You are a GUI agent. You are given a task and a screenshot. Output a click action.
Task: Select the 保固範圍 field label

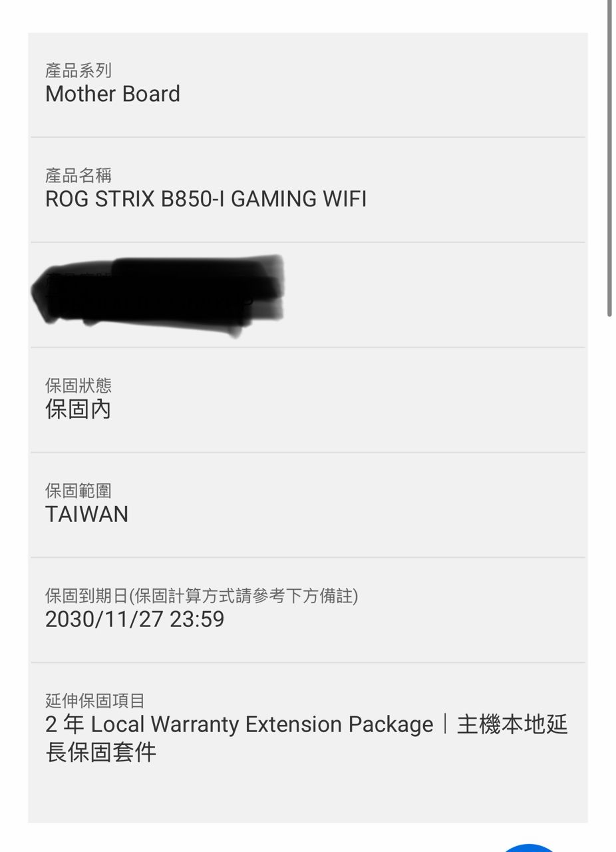(x=78, y=491)
